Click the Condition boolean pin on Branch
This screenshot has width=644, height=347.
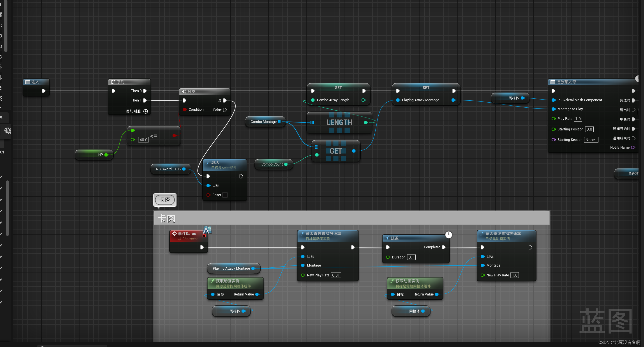185,110
